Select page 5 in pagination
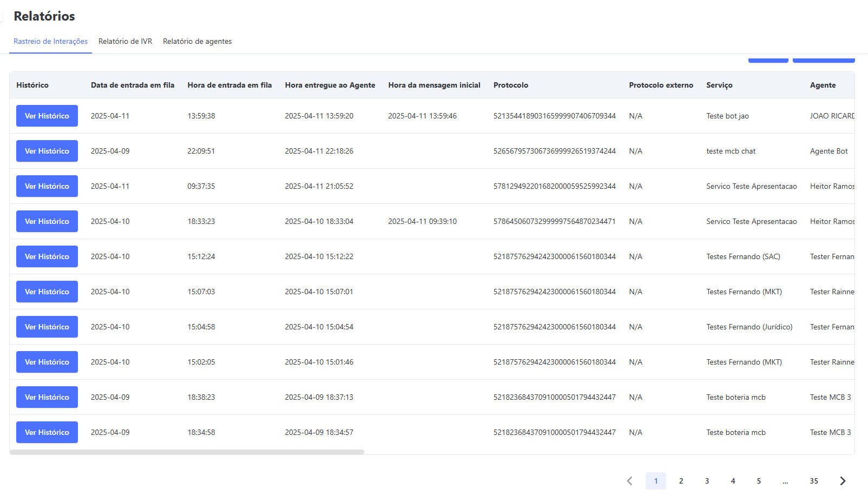 [759, 481]
